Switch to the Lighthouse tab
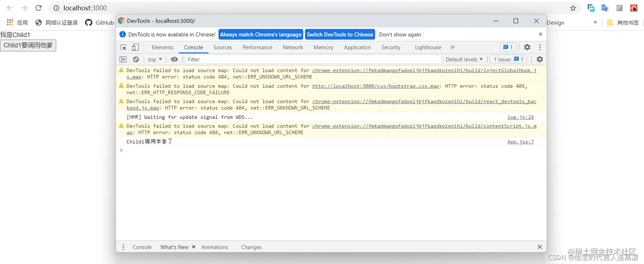 pos(428,47)
